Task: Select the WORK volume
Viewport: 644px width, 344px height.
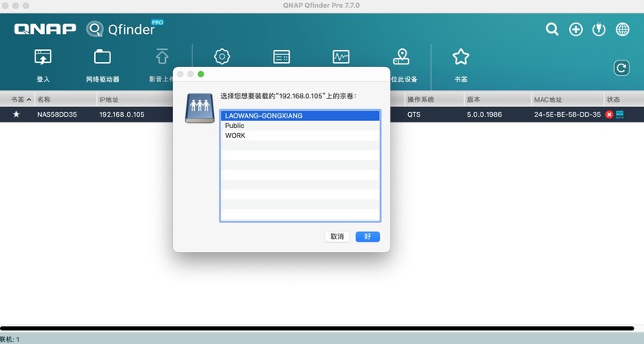Action: [x=299, y=135]
